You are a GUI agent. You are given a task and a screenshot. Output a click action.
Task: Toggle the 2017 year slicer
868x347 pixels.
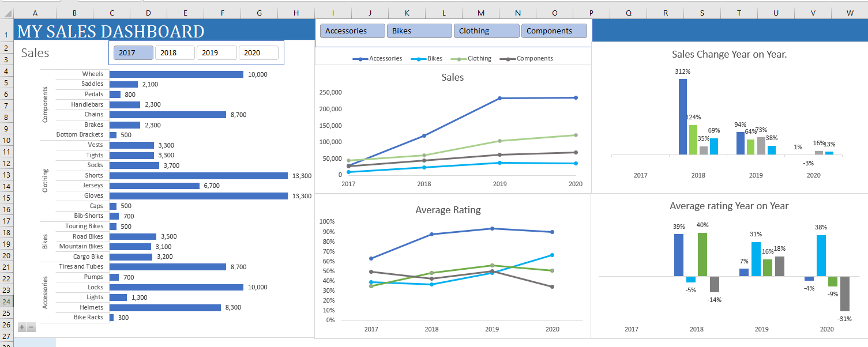[133, 52]
